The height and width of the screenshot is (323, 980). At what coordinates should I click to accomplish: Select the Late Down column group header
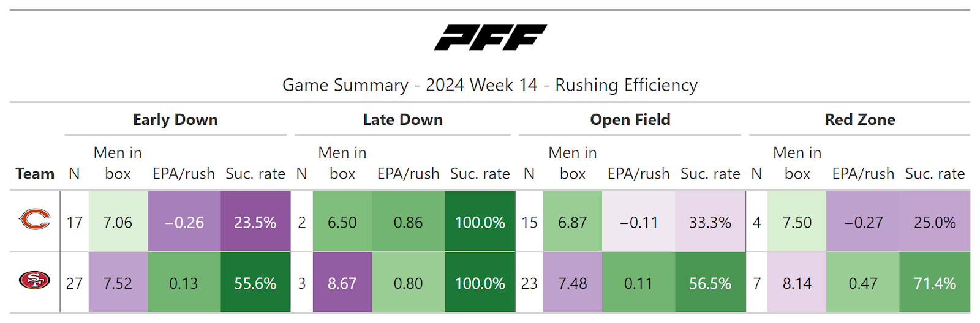click(402, 120)
